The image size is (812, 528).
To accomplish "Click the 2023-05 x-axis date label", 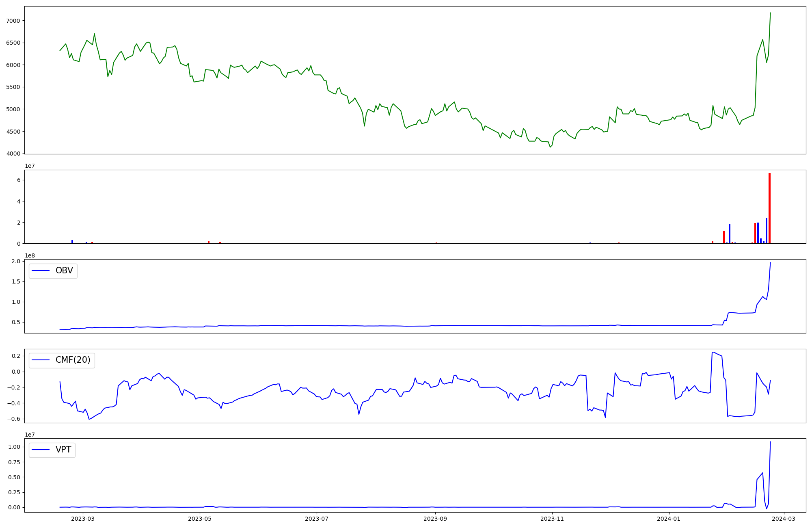I will pyautogui.click(x=200, y=519).
